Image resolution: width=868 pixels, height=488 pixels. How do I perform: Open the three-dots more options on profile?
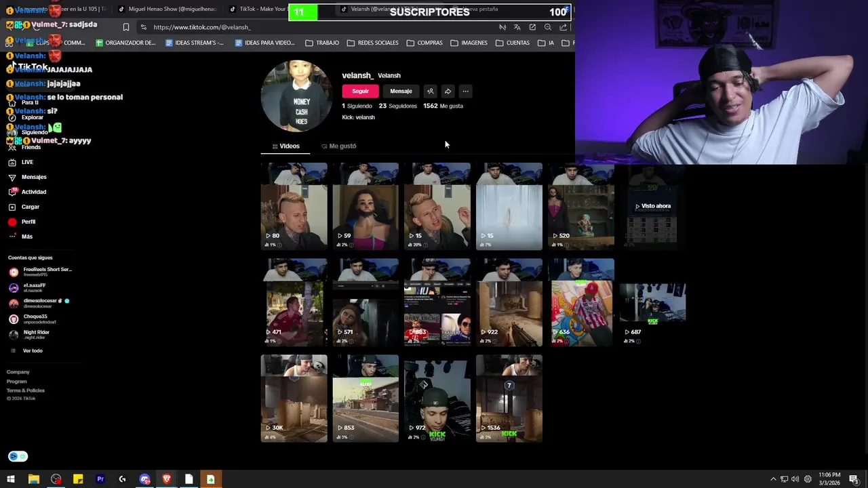point(465,91)
